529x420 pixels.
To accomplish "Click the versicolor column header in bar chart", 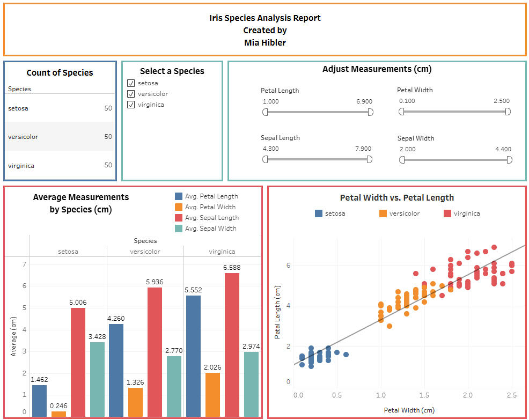I will coord(145,252).
